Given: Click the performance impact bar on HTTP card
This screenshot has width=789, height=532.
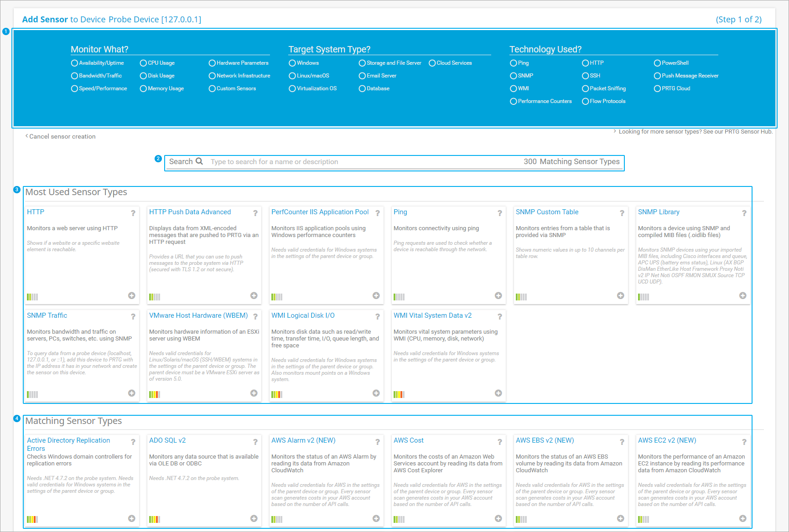Looking at the screenshot, I should 32,297.
